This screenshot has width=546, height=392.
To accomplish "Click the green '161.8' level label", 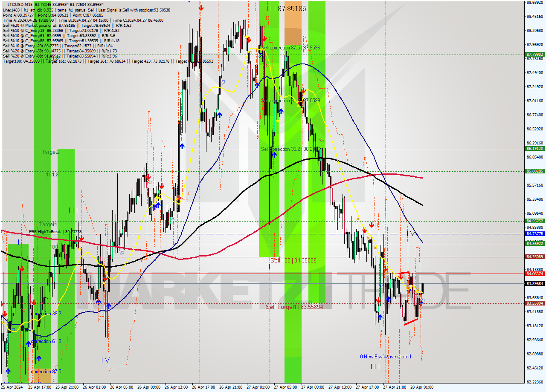I will (52, 175).
